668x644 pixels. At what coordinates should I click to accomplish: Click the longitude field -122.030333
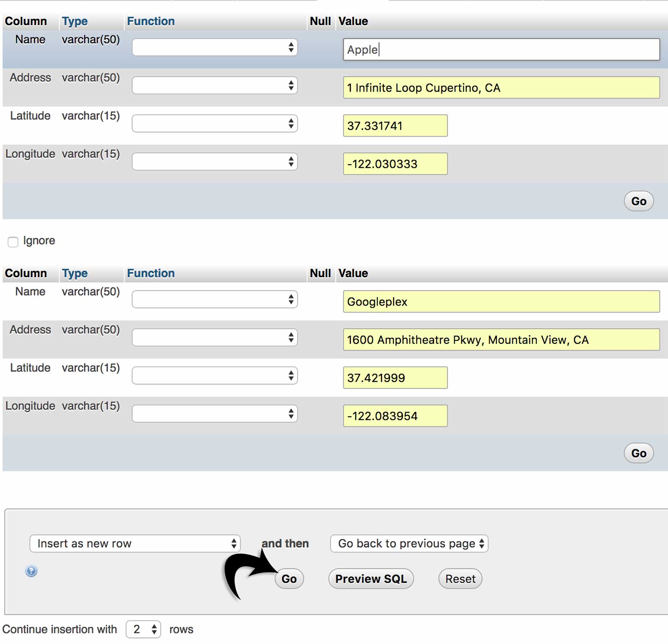pyautogui.click(x=395, y=164)
